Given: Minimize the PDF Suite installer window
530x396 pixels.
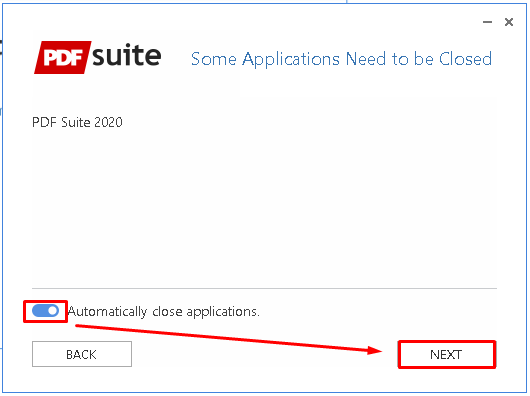Looking at the screenshot, I should coord(487,22).
